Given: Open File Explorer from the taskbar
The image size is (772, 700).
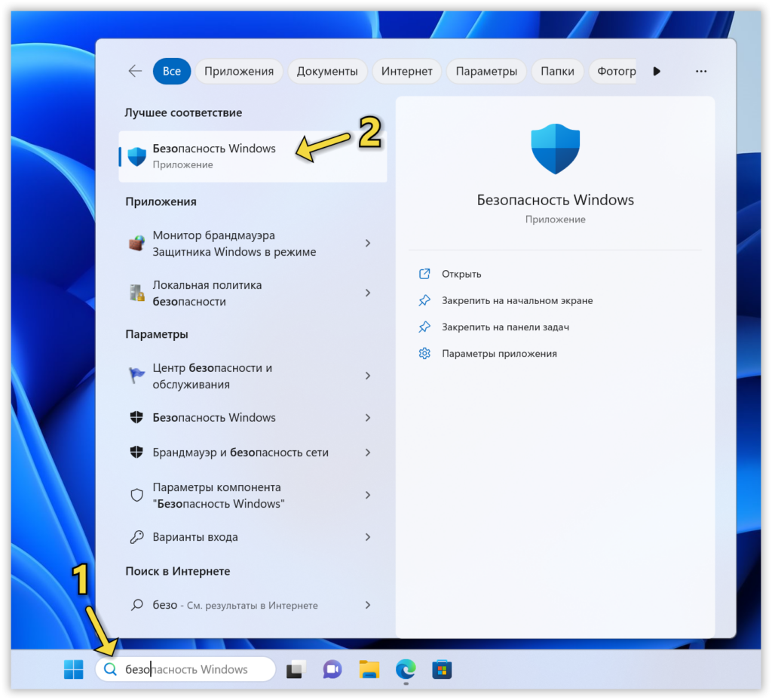Looking at the screenshot, I should click(368, 669).
